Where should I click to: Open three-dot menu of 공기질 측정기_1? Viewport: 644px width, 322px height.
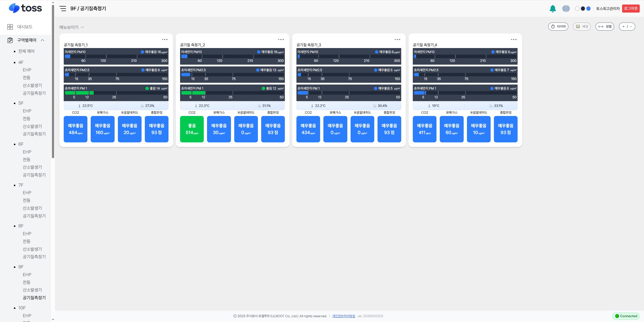tap(164, 39)
